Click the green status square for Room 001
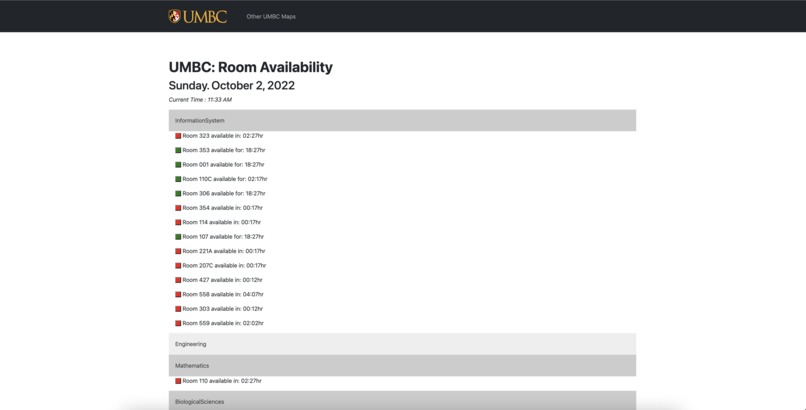This screenshot has width=806, height=410. [178, 165]
